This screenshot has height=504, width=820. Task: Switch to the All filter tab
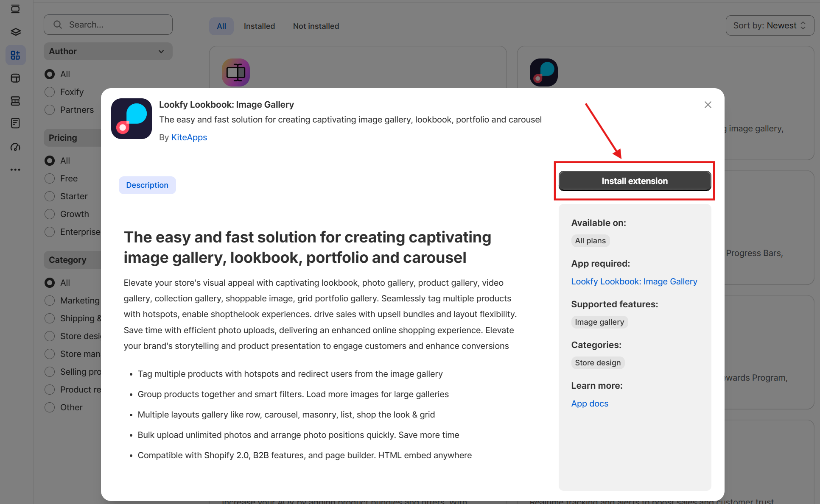pos(221,26)
